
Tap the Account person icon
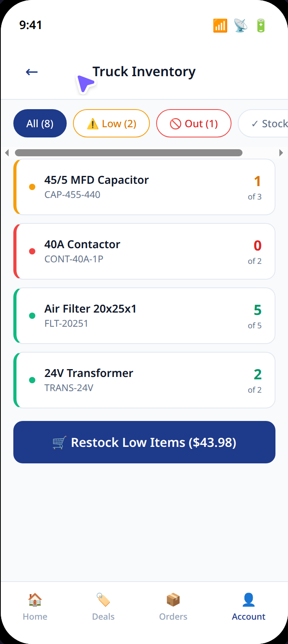click(x=248, y=600)
